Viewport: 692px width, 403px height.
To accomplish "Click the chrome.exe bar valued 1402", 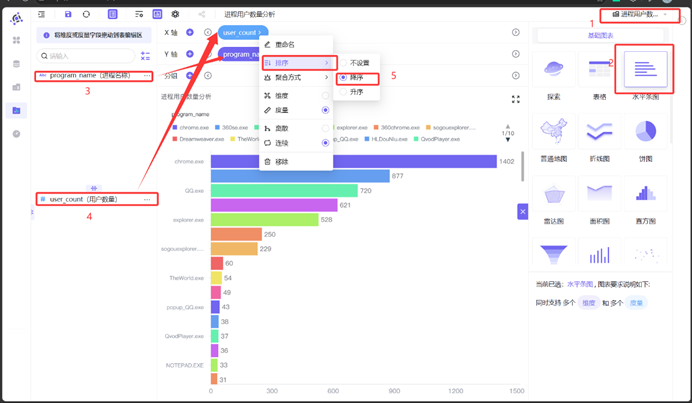I will 354,162.
